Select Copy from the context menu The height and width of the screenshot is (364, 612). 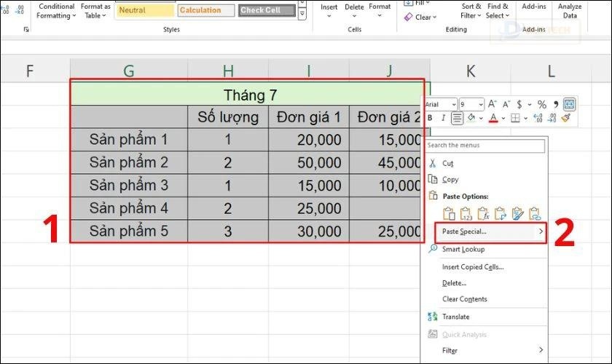coord(450,179)
